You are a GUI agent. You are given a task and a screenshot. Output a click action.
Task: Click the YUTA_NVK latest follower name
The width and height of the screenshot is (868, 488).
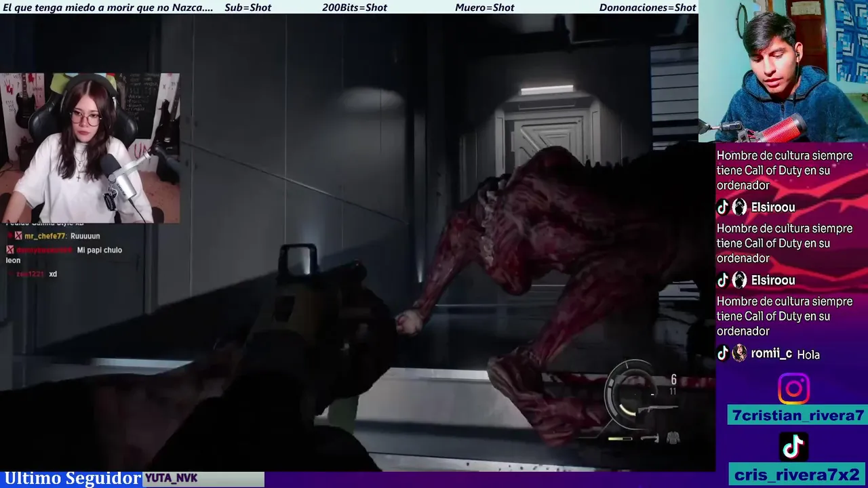click(x=172, y=479)
